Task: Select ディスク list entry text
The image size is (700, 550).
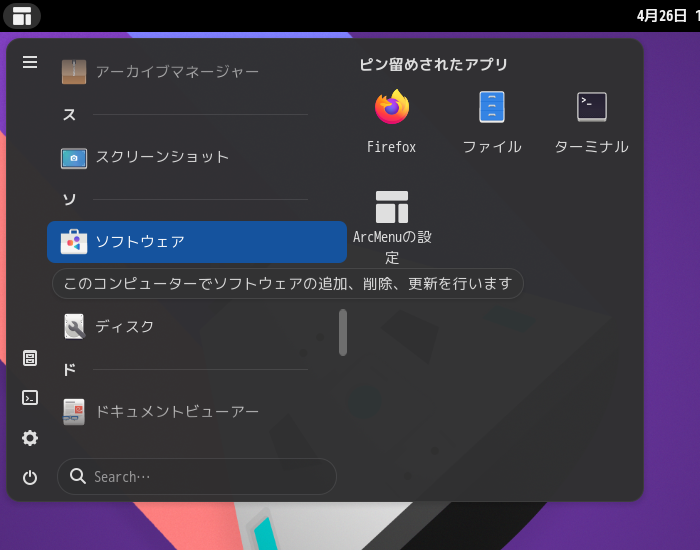Action: point(125,326)
